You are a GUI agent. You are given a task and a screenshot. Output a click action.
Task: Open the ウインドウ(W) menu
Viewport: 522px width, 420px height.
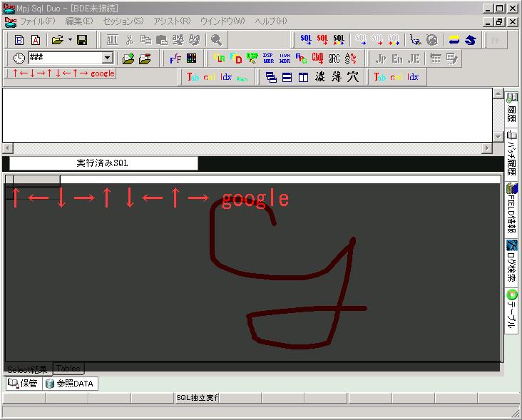(x=222, y=21)
